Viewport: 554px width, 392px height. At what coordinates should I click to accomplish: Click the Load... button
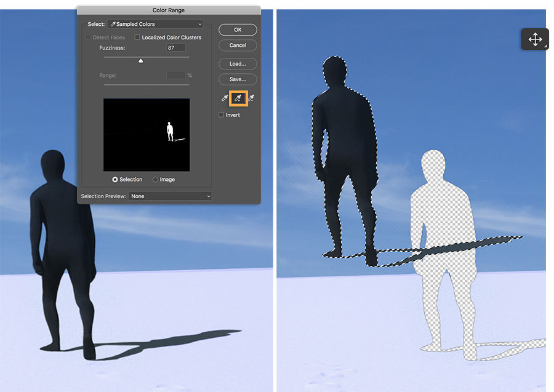click(238, 63)
